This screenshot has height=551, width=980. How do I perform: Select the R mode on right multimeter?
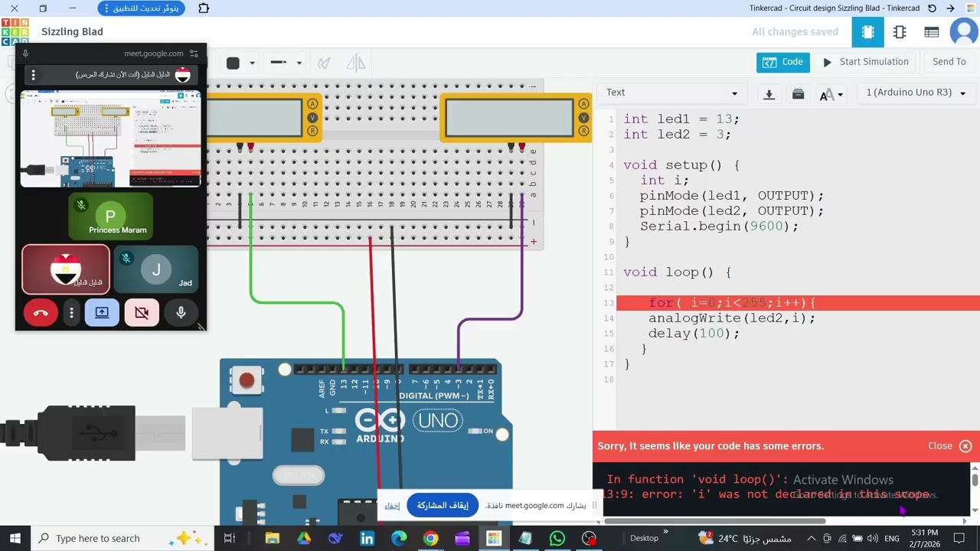click(583, 132)
